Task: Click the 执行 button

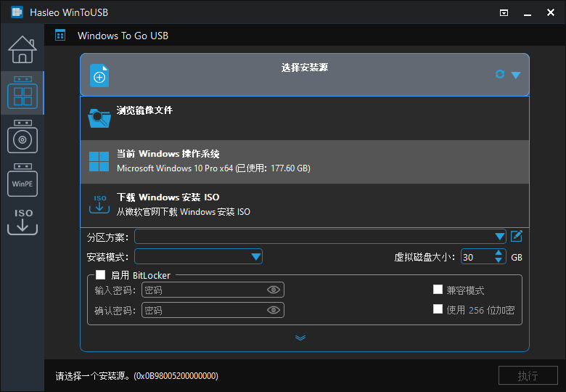Action: click(528, 375)
